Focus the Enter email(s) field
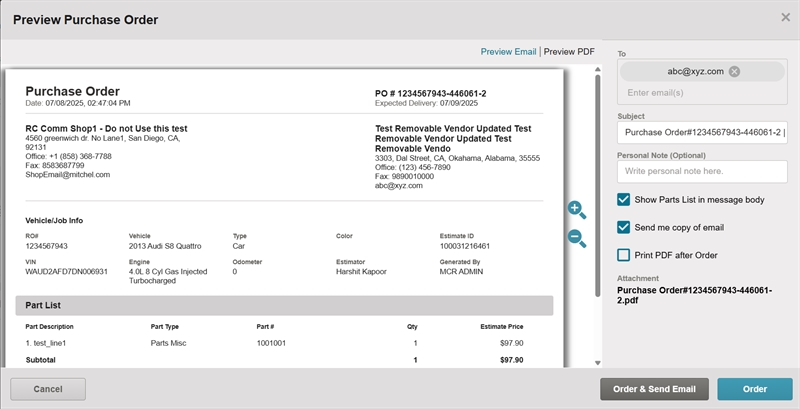Screen dimensions: 800x409 coord(700,93)
